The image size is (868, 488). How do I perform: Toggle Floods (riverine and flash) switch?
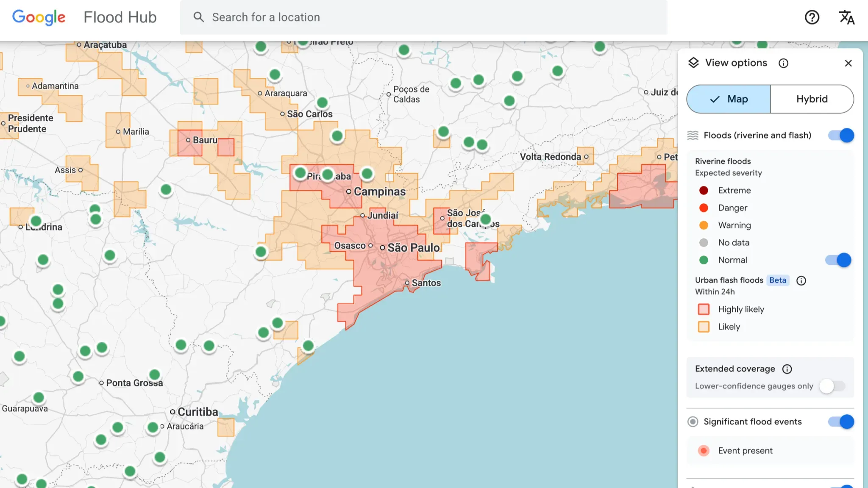tap(841, 135)
